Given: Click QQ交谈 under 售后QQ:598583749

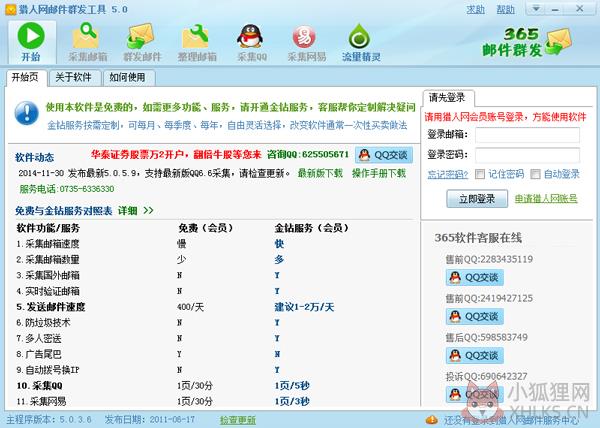Looking at the screenshot, I should pyautogui.click(x=474, y=355).
